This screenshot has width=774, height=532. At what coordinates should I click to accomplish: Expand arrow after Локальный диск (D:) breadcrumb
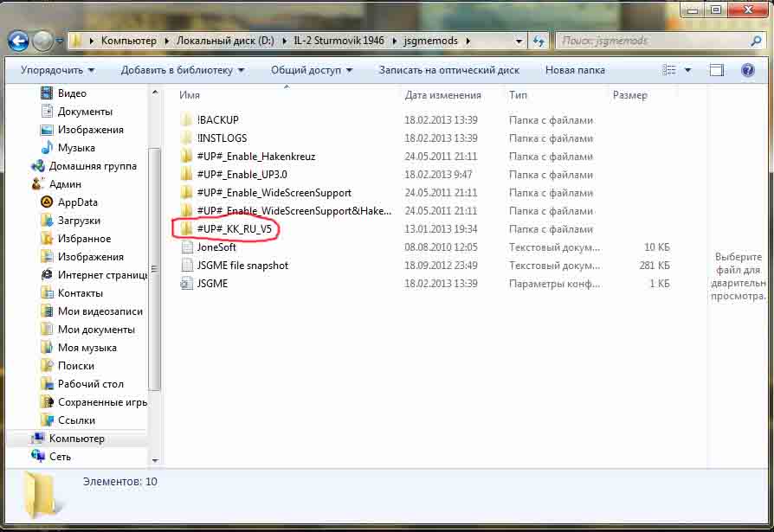(x=284, y=41)
